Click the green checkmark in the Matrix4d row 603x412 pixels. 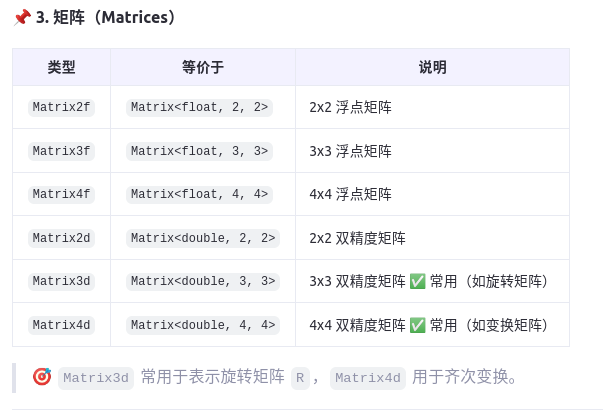coord(417,325)
